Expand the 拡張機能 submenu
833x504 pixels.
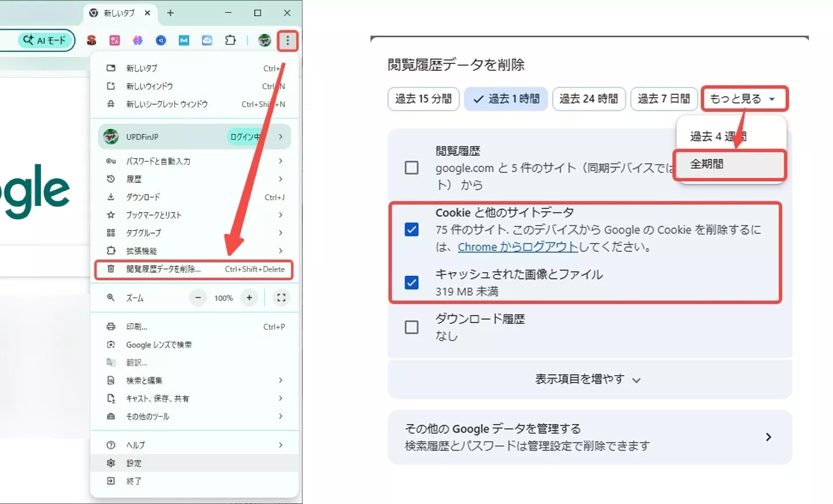(x=194, y=251)
